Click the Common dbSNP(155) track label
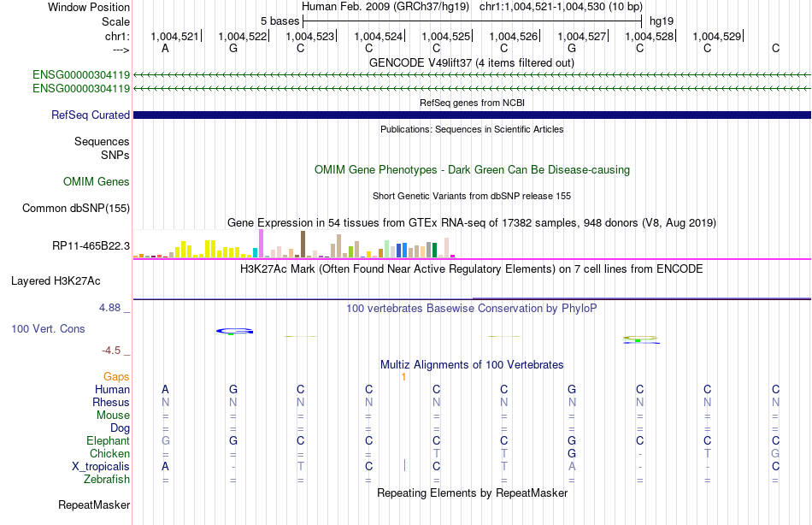812x525 pixels. point(75,209)
